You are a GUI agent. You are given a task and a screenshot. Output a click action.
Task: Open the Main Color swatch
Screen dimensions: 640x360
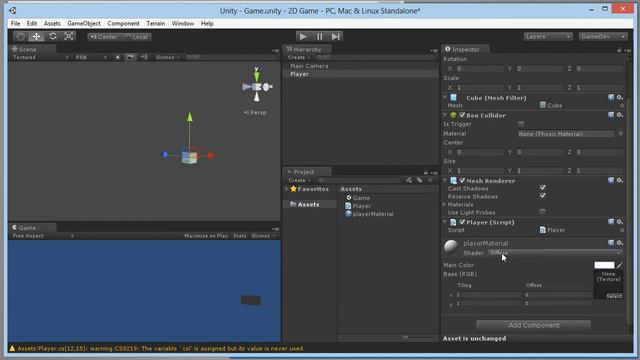[604, 265]
